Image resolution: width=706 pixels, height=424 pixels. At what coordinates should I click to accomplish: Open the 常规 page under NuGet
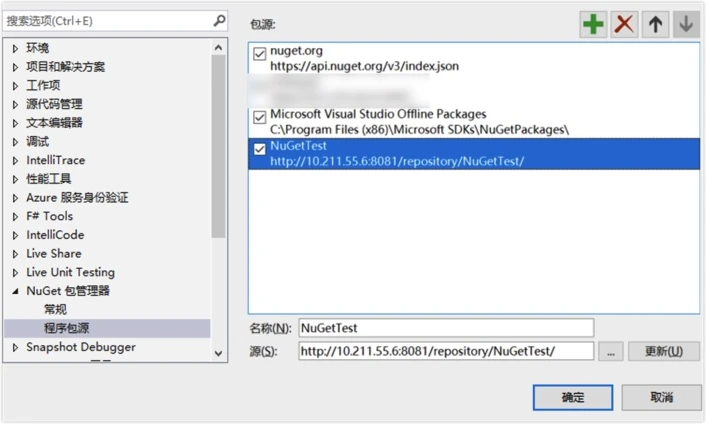click(55, 310)
